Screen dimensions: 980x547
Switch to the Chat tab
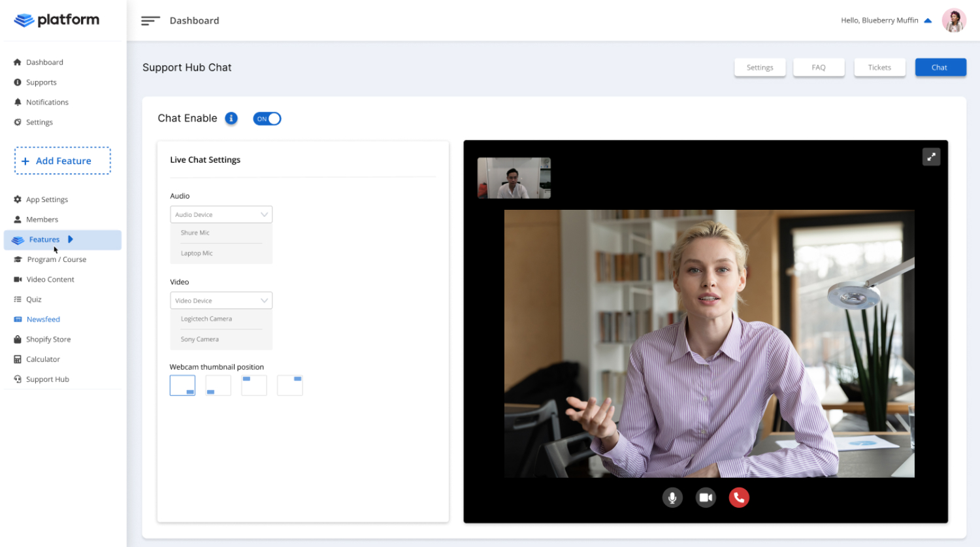click(940, 67)
